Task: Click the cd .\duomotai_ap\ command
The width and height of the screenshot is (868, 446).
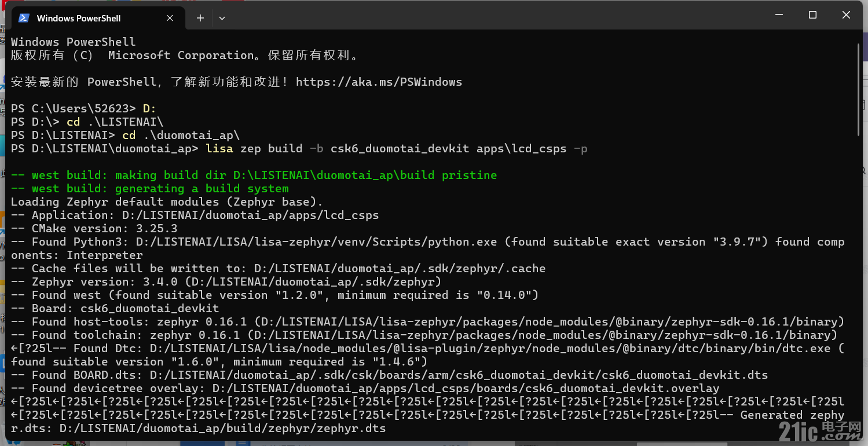Action: pyautogui.click(x=181, y=135)
